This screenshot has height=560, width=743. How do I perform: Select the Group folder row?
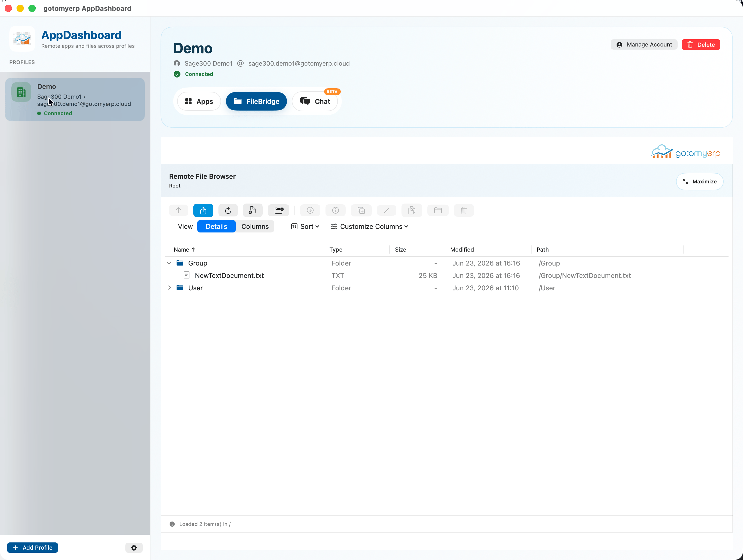(446, 263)
